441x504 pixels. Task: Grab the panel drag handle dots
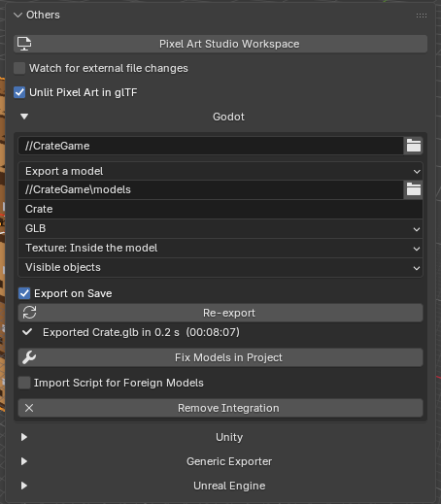tap(422, 16)
